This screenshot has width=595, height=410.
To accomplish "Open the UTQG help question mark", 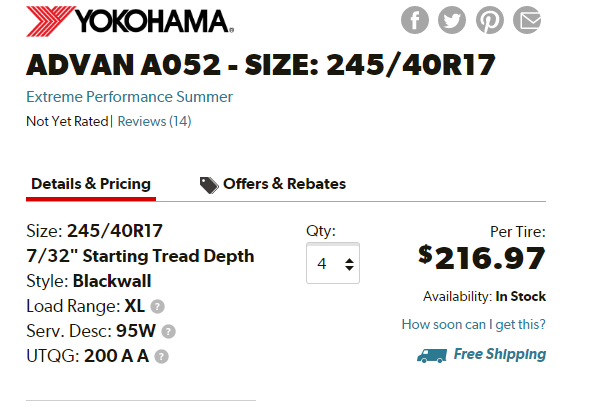I will pos(161,356).
